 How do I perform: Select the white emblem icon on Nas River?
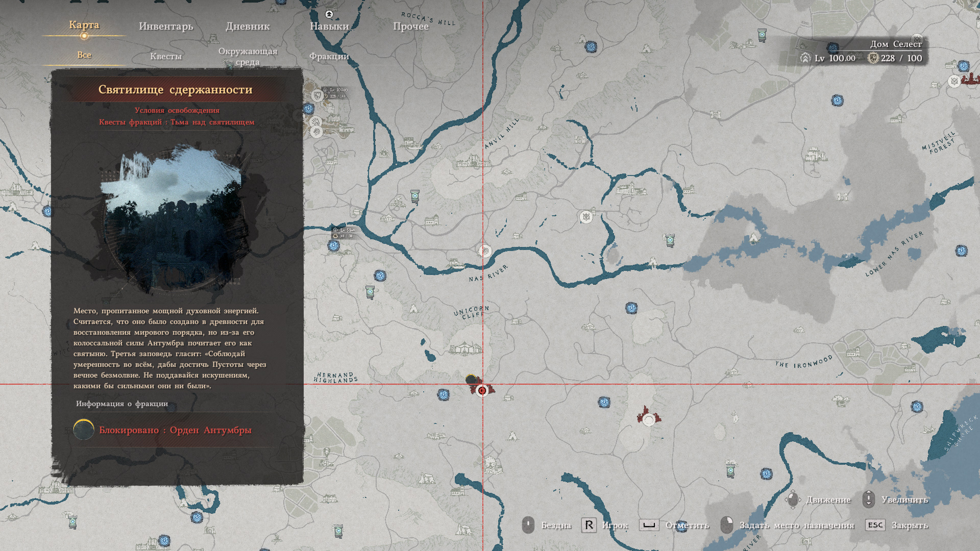click(485, 251)
